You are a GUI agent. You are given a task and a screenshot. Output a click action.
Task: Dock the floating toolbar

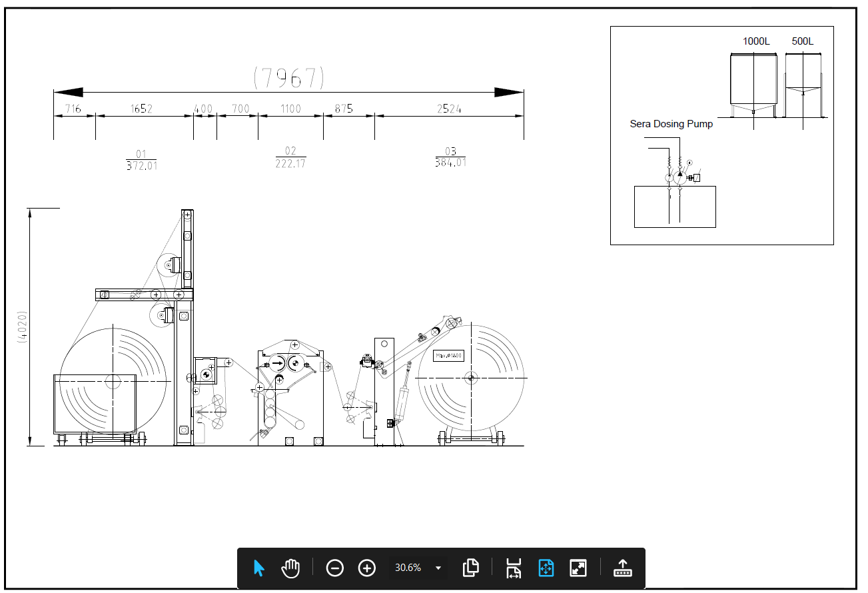coord(622,568)
